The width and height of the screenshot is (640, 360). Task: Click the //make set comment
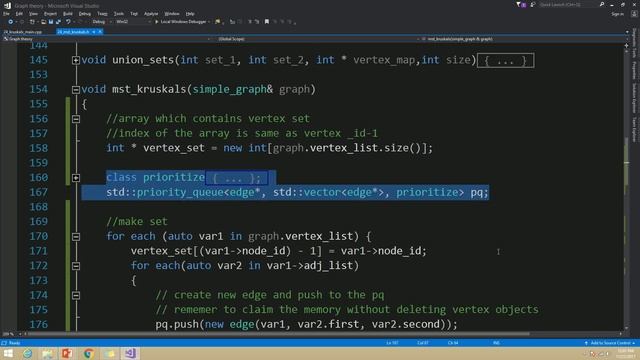click(137, 221)
